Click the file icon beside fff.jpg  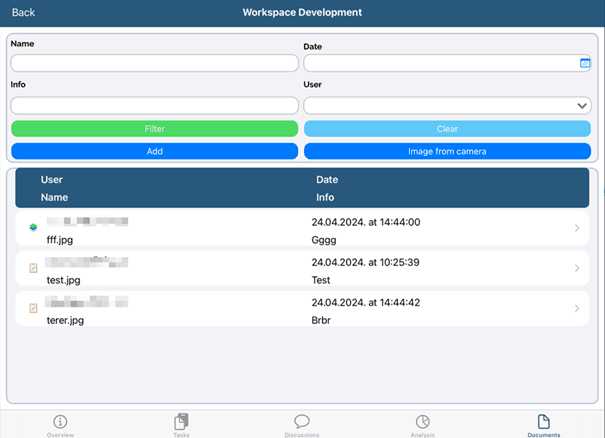point(33,227)
